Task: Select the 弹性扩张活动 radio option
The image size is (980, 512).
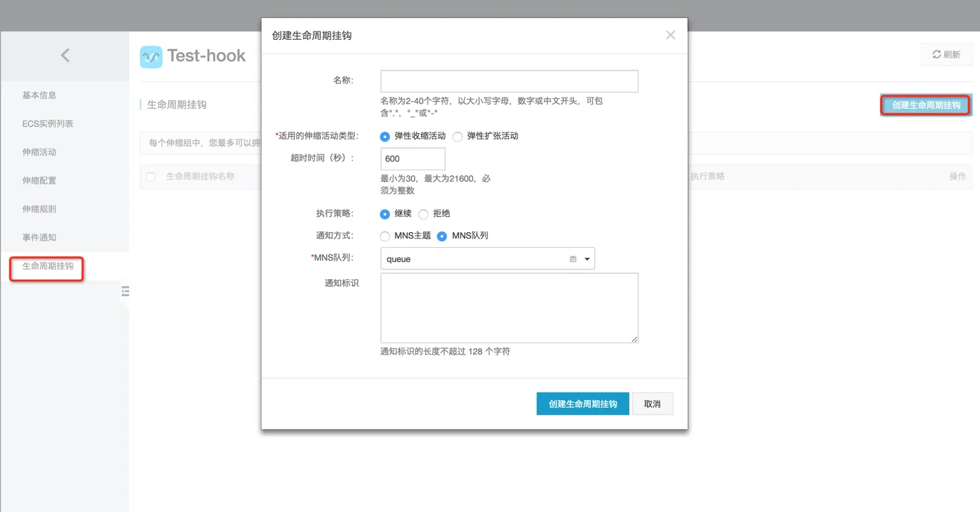Action: point(457,137)
